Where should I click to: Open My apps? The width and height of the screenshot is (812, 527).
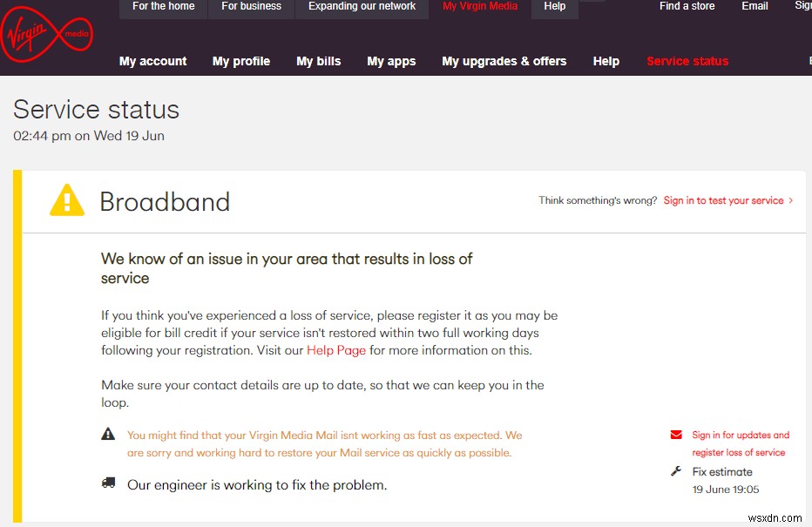pos(391,61)
